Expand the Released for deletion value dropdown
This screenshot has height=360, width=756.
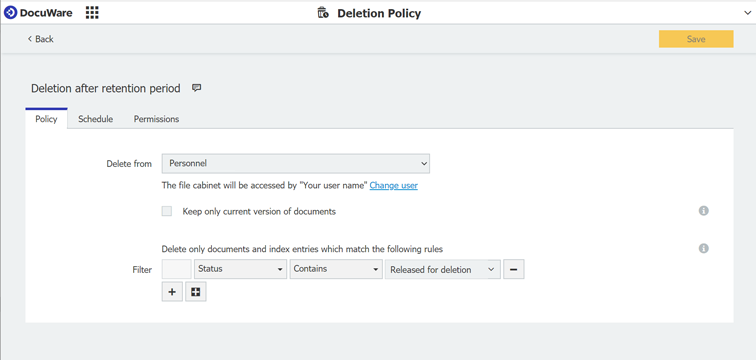pos(443,269)
